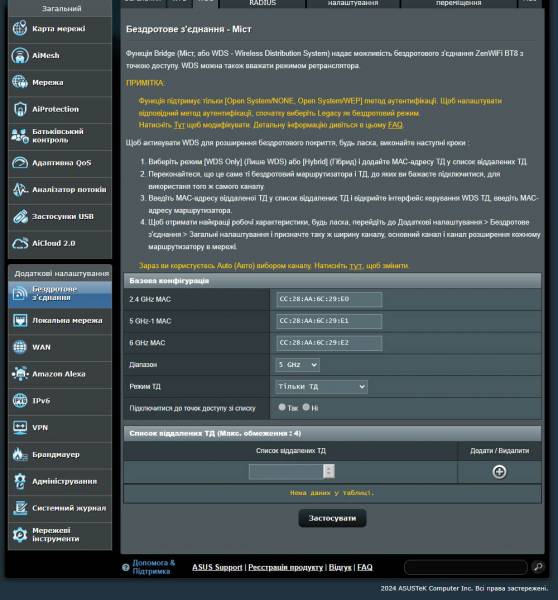Image resolution: width=558 pixels, height=600 pixels.
Task: Select the Ні radio button
Action: pos(306,407)
